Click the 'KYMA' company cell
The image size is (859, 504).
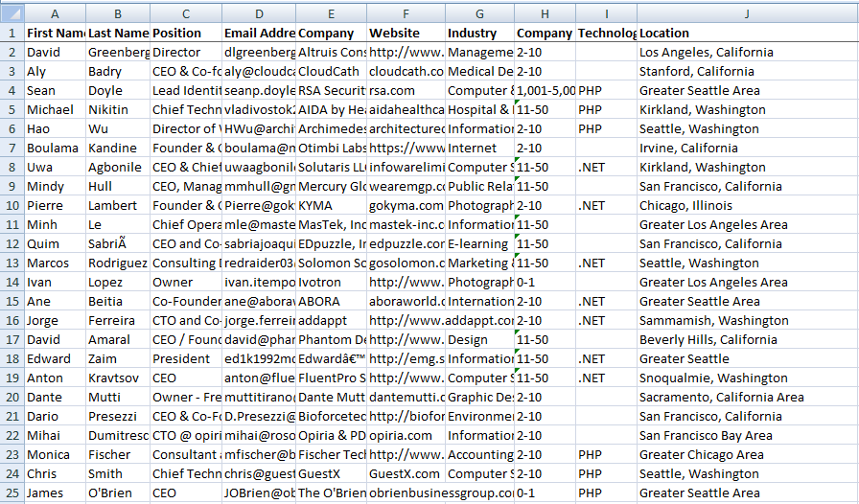click(332, 205)
